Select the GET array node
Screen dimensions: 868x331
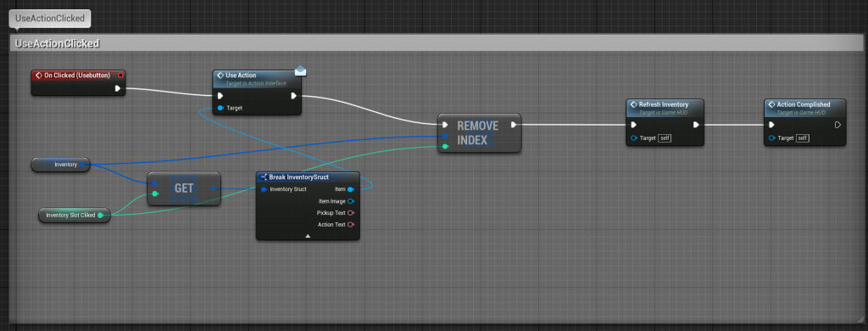[184, 188]
